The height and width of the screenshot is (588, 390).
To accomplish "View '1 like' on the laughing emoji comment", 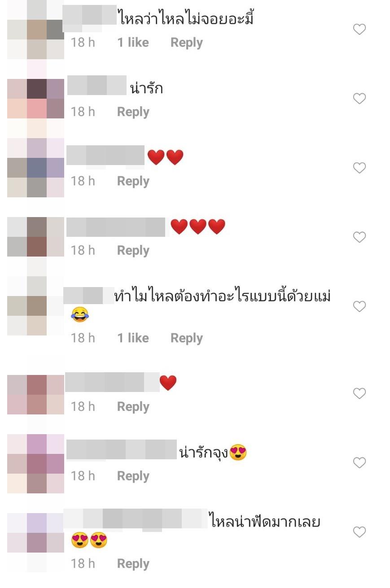I will pos(133,338).
